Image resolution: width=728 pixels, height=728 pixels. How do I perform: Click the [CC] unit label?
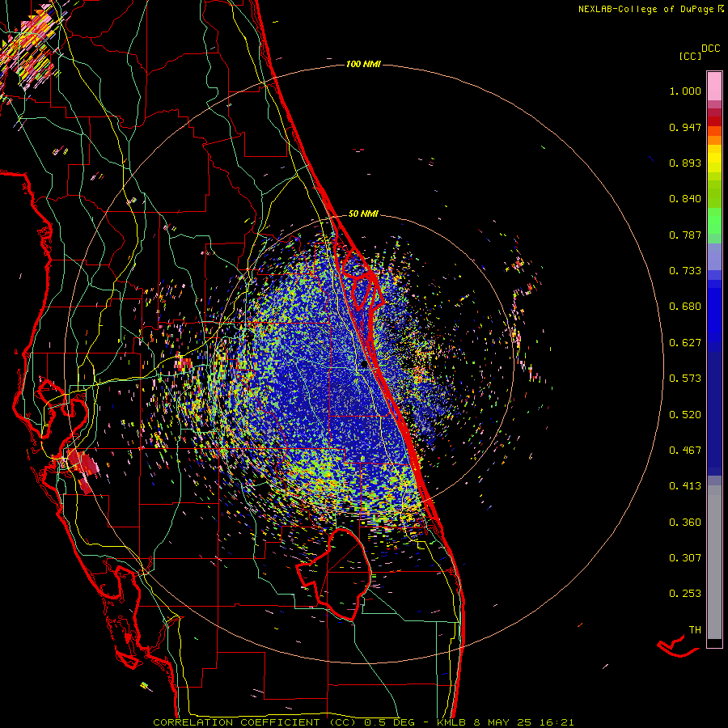(x=690, y=56)
